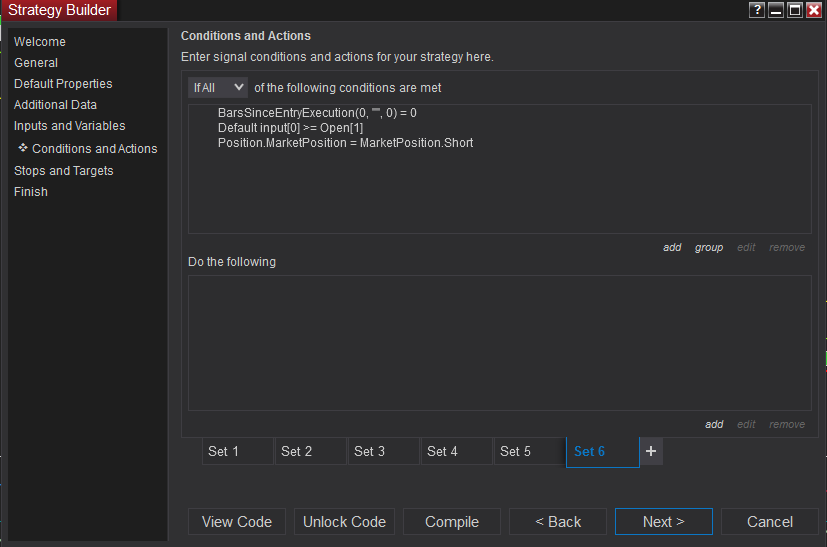Add a new condition link
827x547 pixels.
(672, 247)
